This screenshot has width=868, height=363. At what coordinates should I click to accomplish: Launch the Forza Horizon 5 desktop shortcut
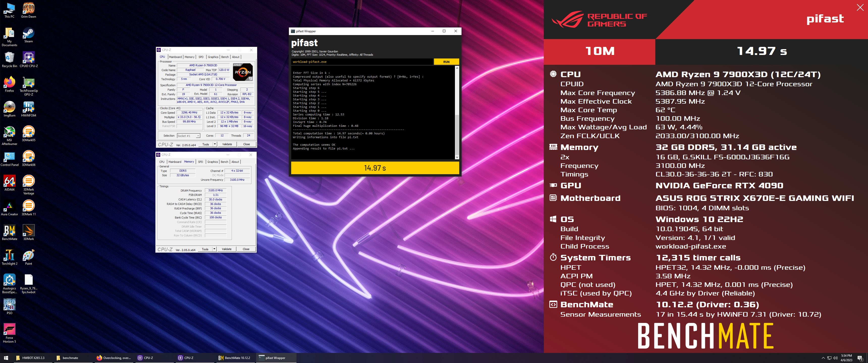tap(9, 333)
